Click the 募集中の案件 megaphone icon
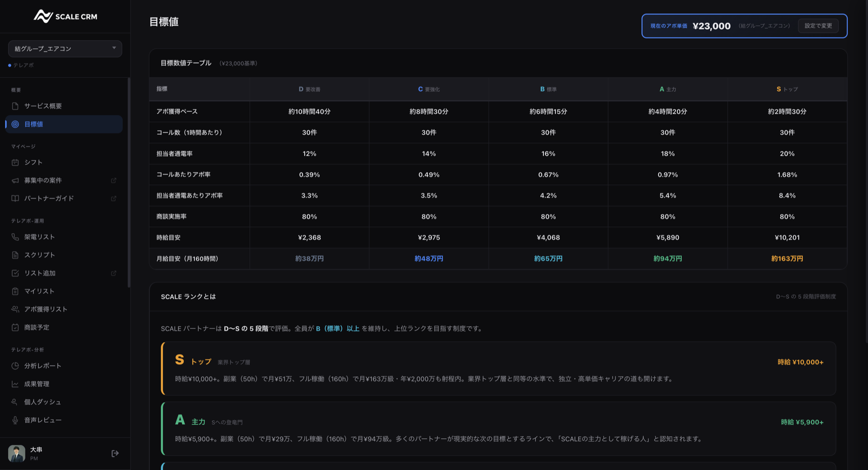 [15, 180]
